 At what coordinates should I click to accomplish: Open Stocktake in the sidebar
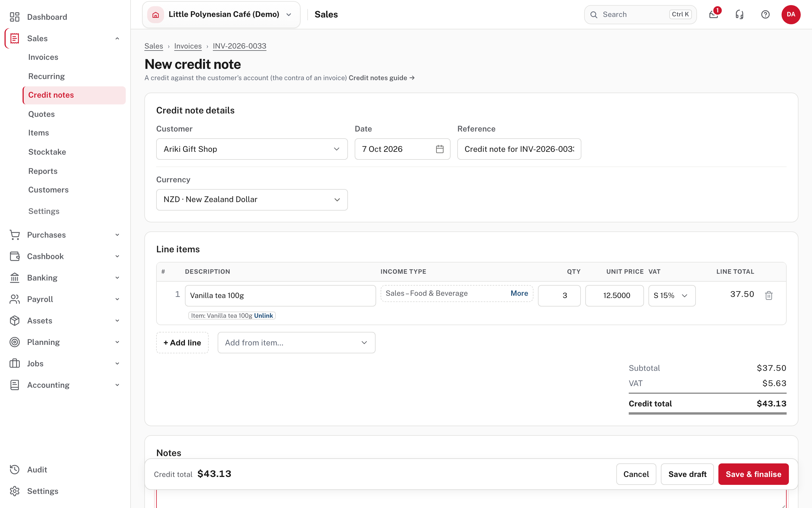(x=47, y=152)
